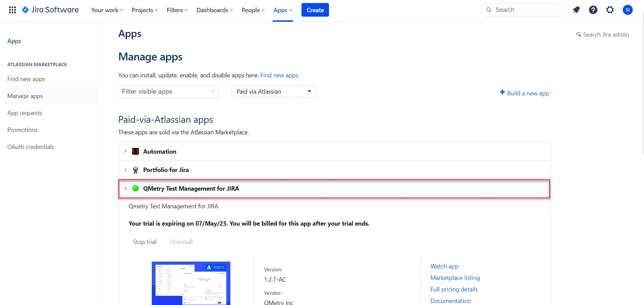Open the SI user profile avatar
Image resolution: width=644 pixels, height=305 pixels.
628,10
